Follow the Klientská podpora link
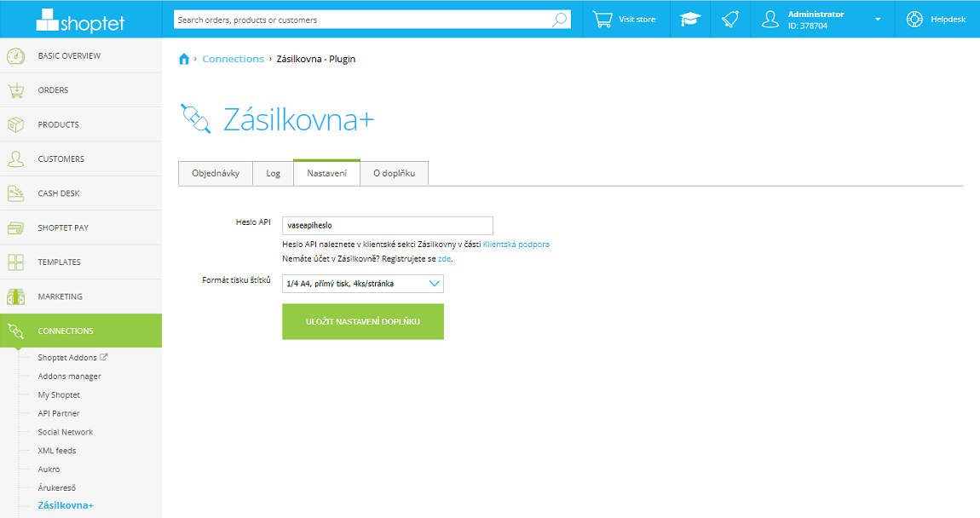Screen dimensions: 980x518 pos(516,245)
